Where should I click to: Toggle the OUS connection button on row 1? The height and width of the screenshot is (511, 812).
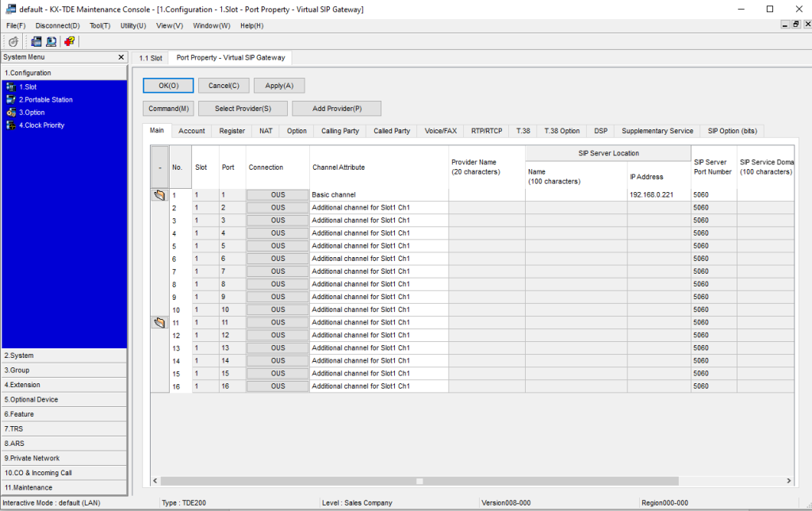(278, 195)
